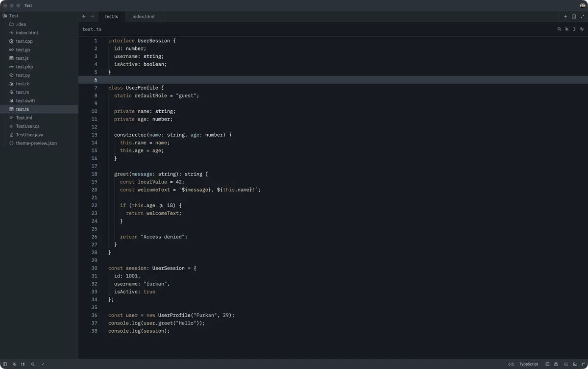Expand the .idea folder
Viewport: 588px width, 369px height.
pos(39,24)
